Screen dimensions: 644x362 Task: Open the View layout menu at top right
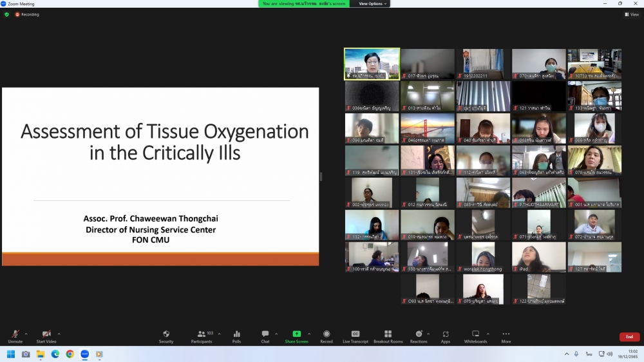click(x=631, y=14)
